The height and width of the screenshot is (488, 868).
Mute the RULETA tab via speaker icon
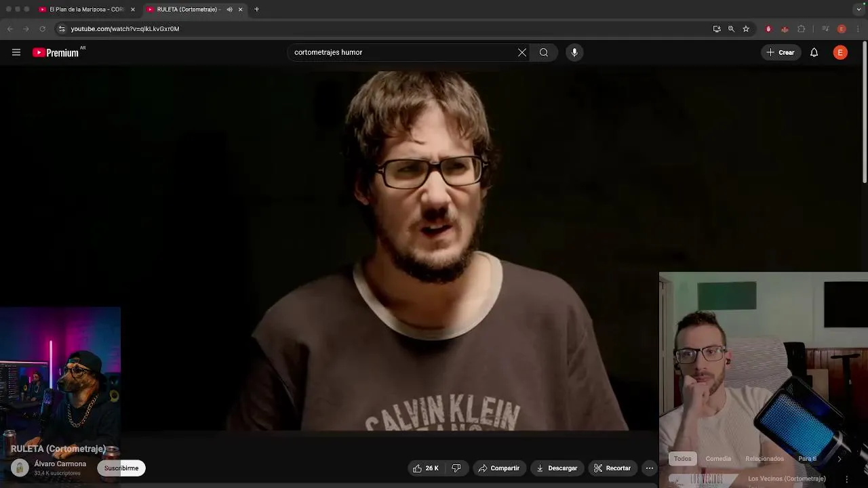(229, 9)
